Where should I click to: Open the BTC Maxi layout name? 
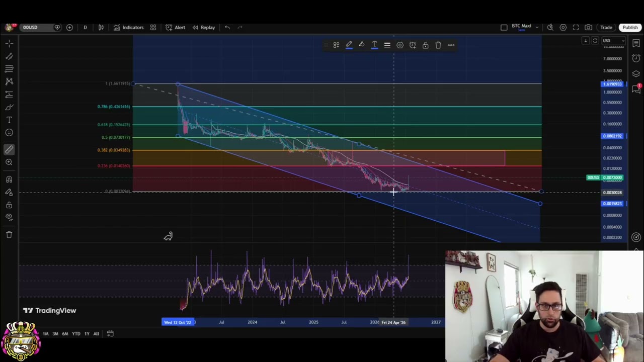(521, 26)
